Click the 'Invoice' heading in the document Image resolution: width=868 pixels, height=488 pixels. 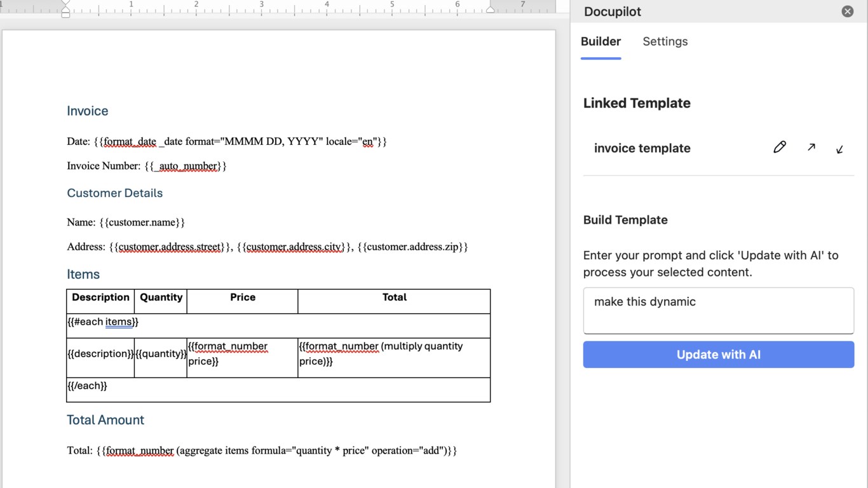(x=88, y=111)
